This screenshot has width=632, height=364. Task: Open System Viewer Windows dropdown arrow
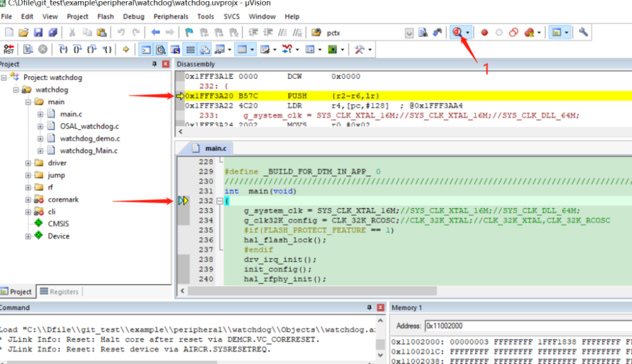[342, 50]
